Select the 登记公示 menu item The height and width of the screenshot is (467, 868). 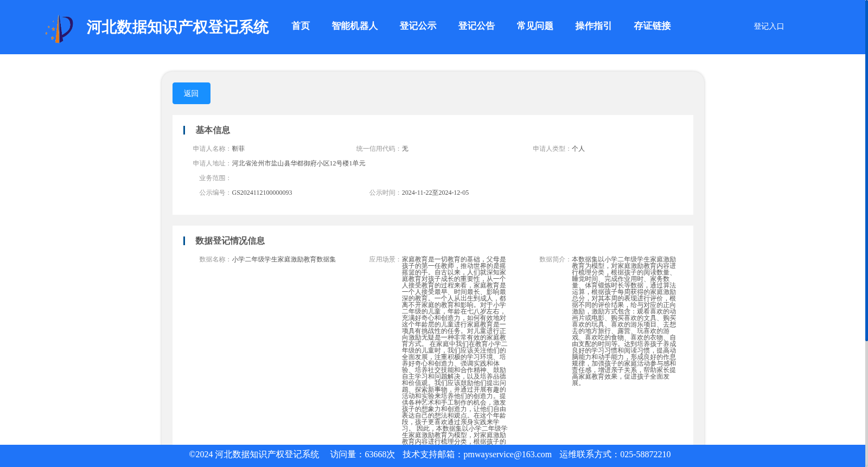click(418, 26)
